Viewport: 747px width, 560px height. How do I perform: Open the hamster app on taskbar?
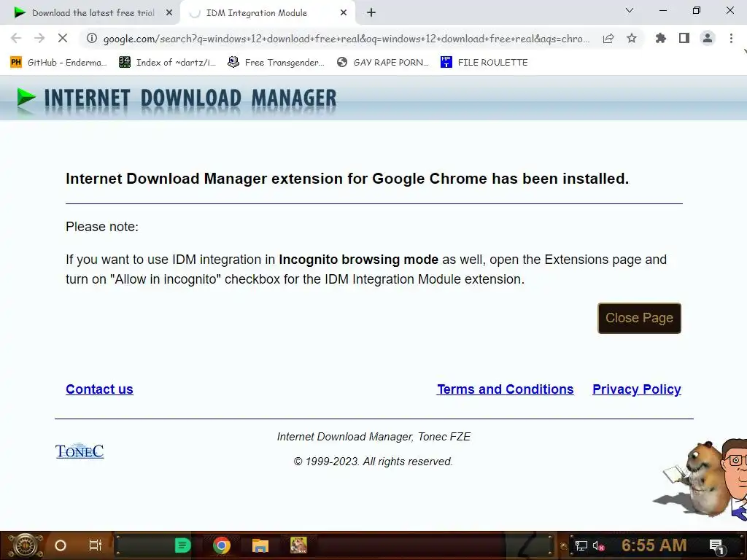pos(298,545)
